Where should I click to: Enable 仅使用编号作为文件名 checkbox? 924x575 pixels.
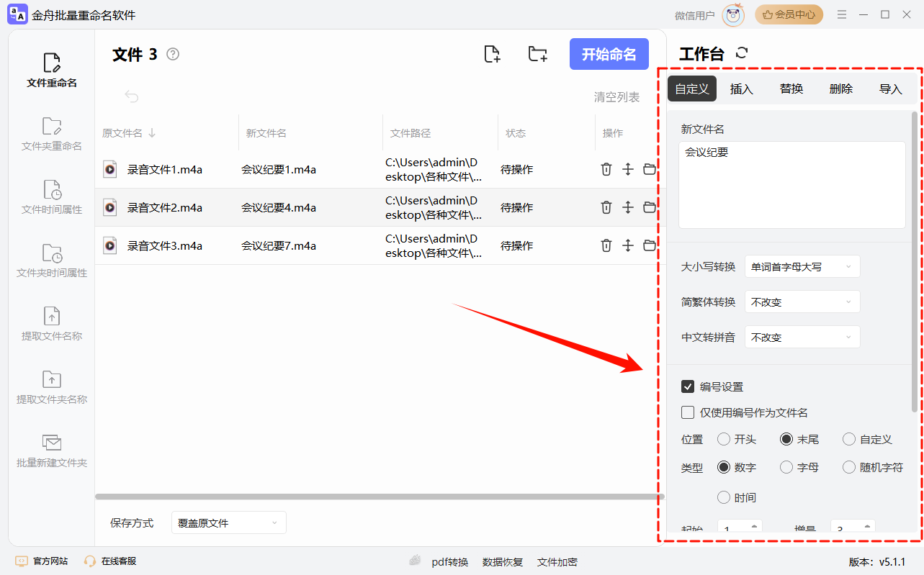(688, 412)
